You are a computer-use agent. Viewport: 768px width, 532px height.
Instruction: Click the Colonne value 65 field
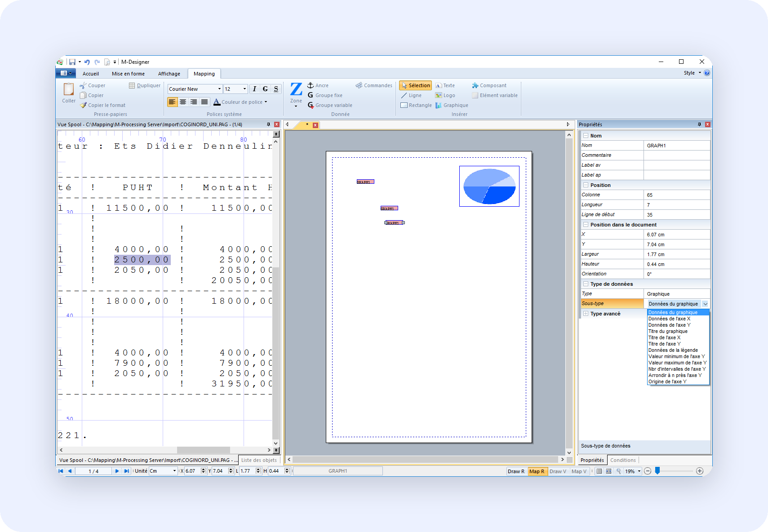(x=677, y=195)
